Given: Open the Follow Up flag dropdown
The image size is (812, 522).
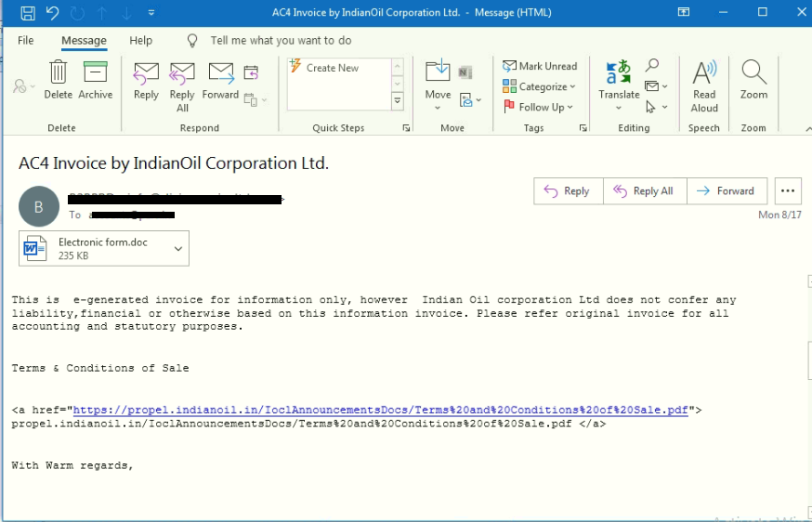Looking at the screenshot, I should (x=539, y=107).
